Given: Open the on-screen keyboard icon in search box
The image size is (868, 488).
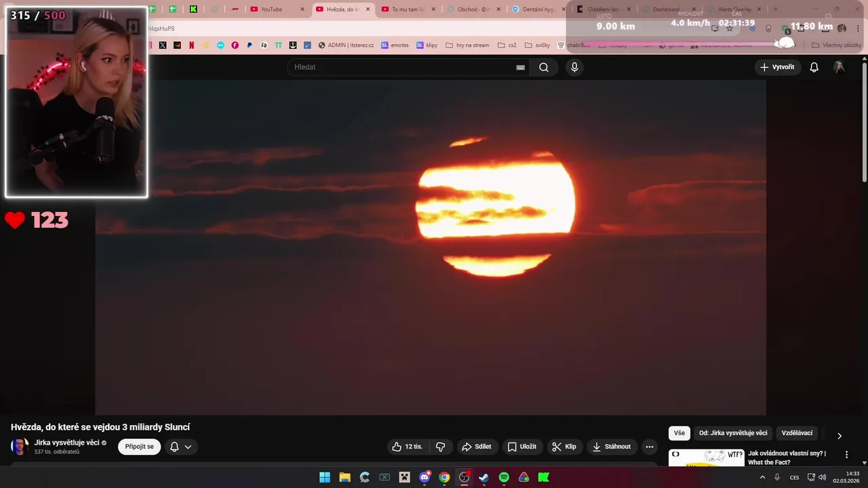Looking at the screenshot, I should (x=520, y=67).
